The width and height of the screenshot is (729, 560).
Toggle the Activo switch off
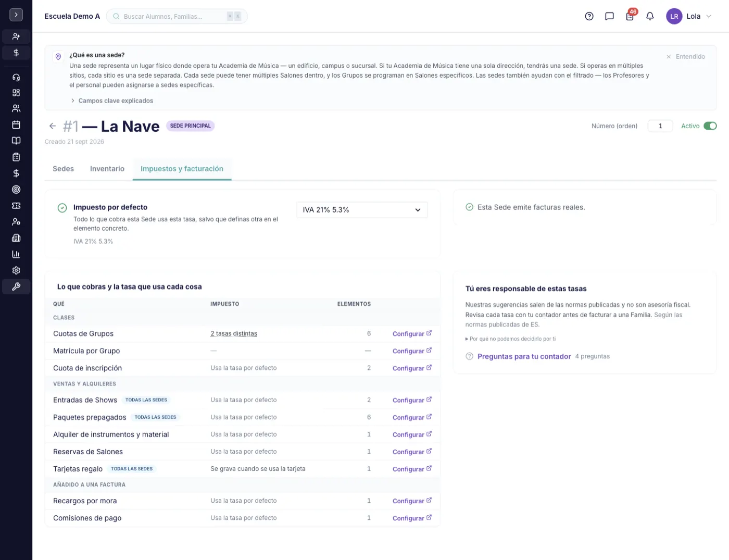(x=710, y=126)
